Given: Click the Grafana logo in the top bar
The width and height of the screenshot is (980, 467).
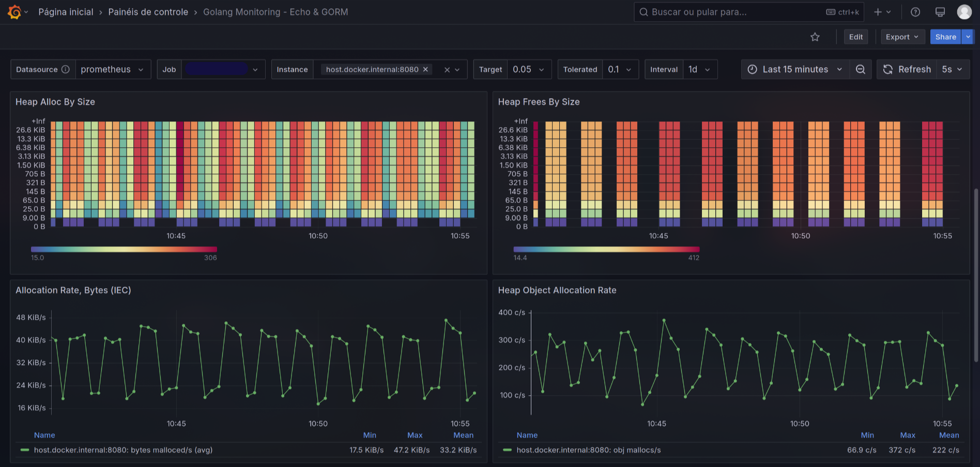Looking at the screenshot, I should click(x=14, y=12).
